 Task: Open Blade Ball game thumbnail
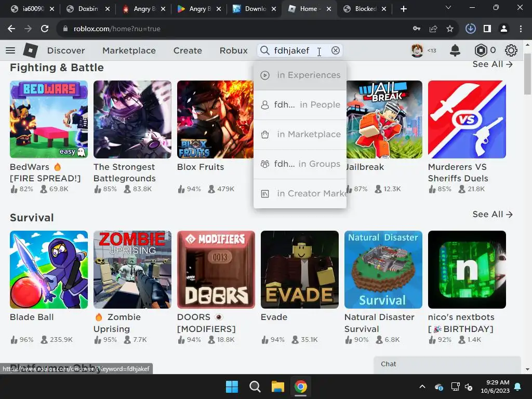click(49, 270)
